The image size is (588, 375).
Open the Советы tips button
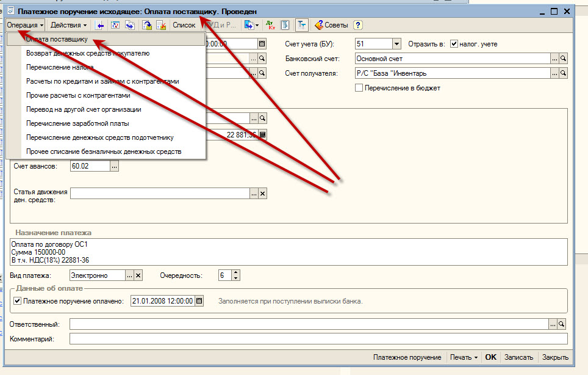[x=331, y=25]
